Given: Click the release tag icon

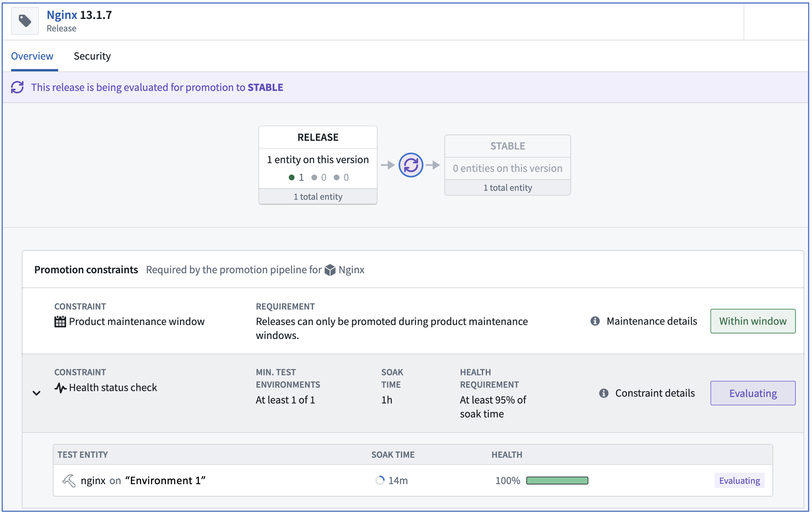Looking at the screenshot, I should pyautogui.click(x=25, y=21).
